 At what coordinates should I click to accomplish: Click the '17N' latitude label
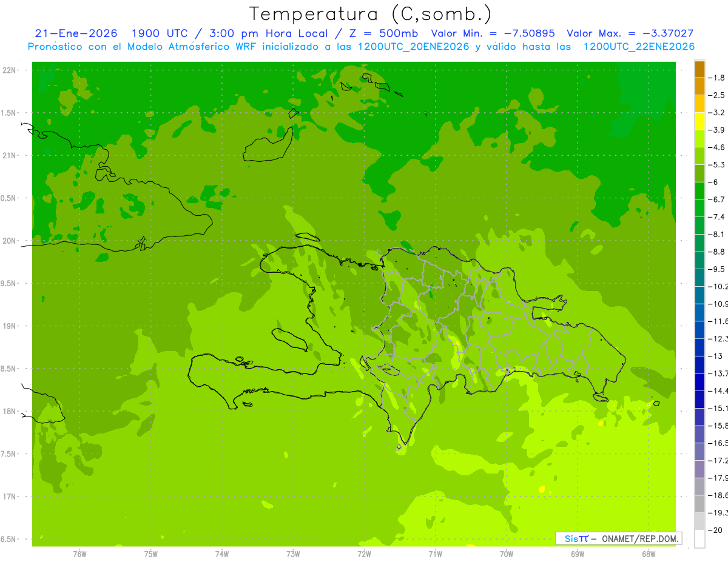10,497
